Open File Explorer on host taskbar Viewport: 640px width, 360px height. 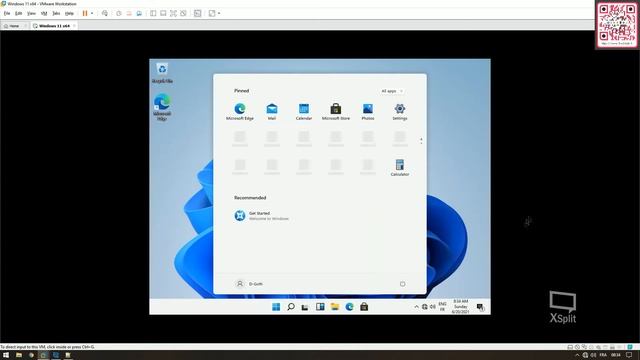click(x=19, y=355)
